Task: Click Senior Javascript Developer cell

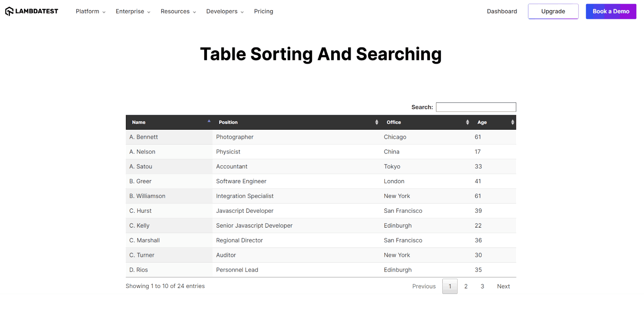Action: 296,226
